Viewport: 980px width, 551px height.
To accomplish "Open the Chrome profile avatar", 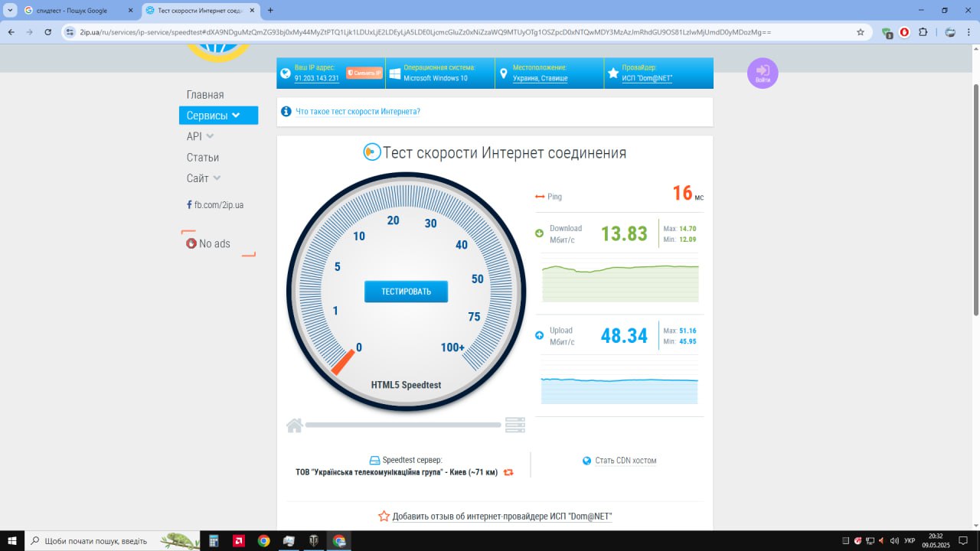I will [x=950, y=32].
